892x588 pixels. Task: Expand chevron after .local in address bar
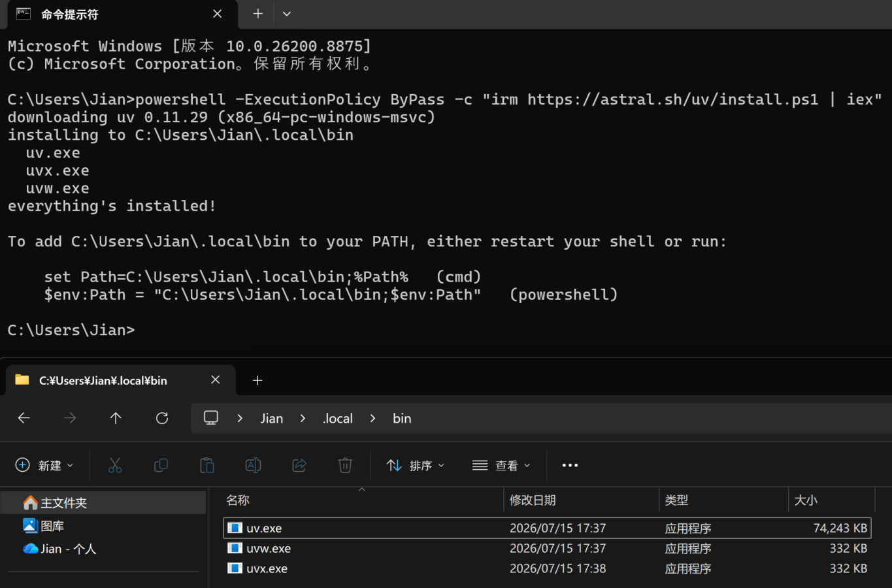(372, 418)
